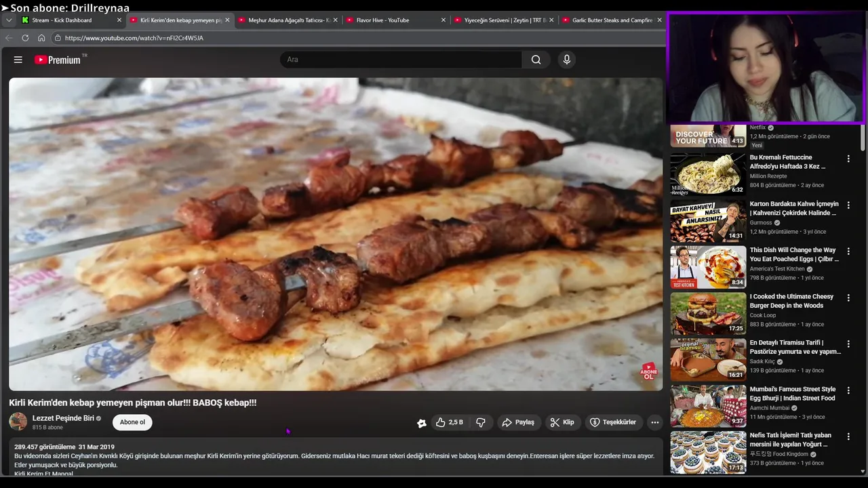Open Fettuccine Alfredo video thumbnail
The width and height of the screenshot is (868, 488).
point(708,174)
